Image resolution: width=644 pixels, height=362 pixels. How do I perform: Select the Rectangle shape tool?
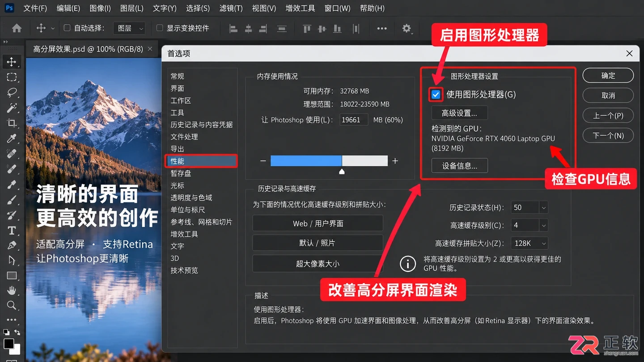pyautogui.click(x=12, y=276)
